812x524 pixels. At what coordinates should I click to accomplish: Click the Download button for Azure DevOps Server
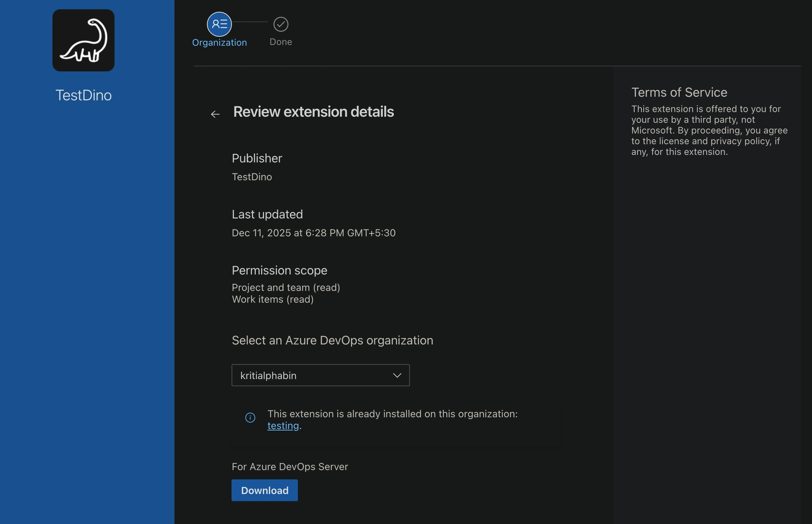tap(264, 490)
